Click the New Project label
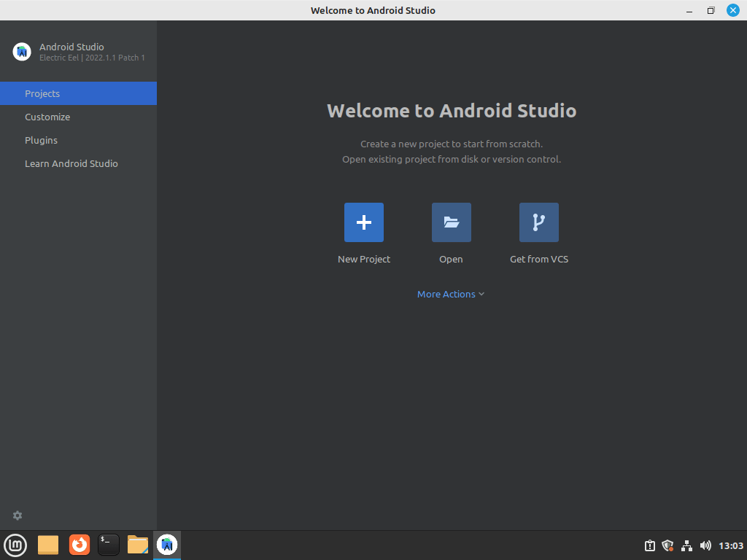The height and width of the screenshot is (560, 747). point(363,259)
